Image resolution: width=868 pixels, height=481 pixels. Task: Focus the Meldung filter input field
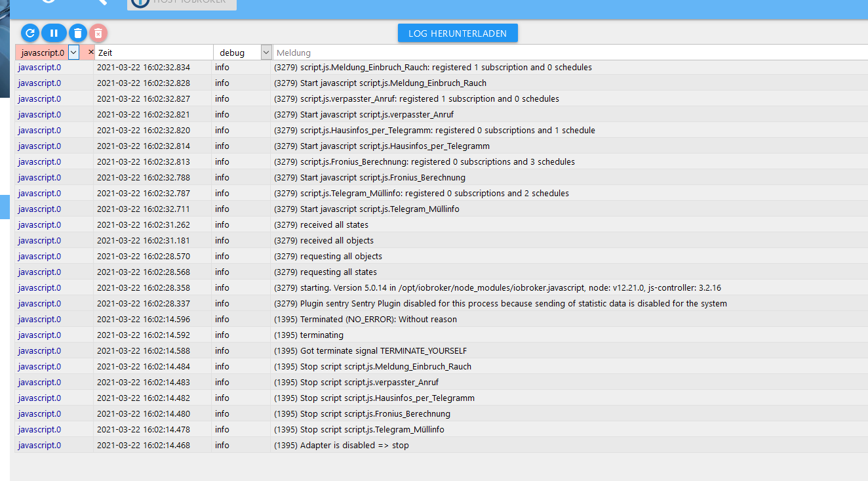(570, 52)
